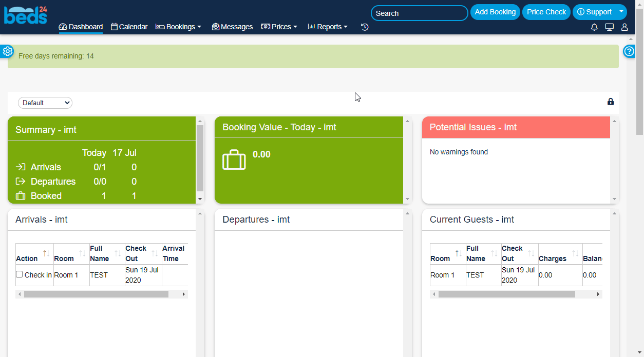The height and width of the screenshot is (357, 644).
Task: Click Departures row in Summary
Action: tap(76, 182)
